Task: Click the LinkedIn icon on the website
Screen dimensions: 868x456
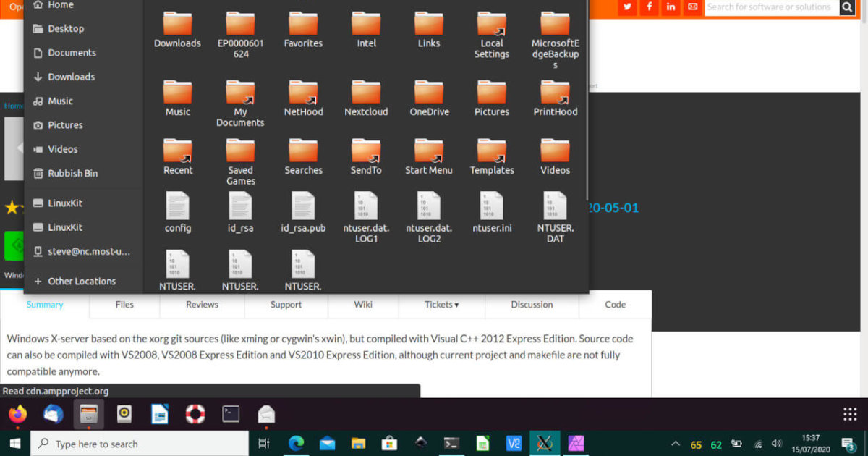Action: 671,7
